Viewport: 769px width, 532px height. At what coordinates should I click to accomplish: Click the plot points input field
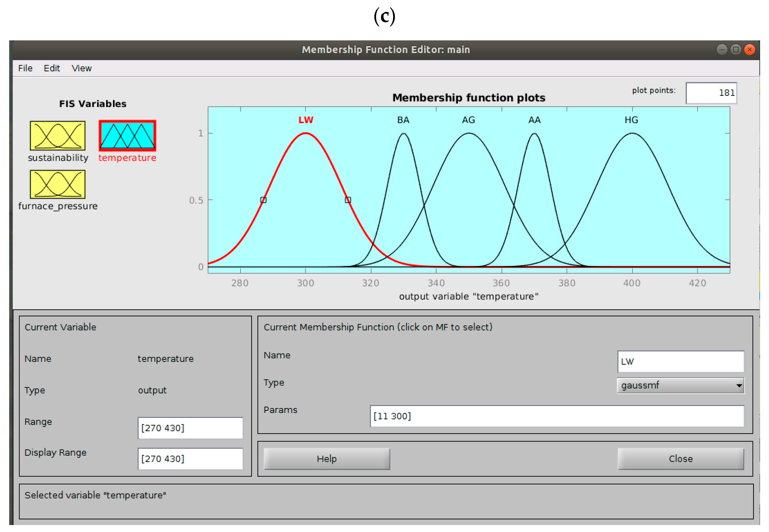coord(711,93)
